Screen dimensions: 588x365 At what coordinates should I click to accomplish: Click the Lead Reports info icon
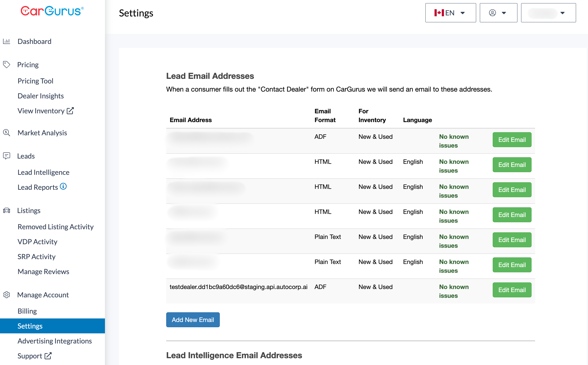pyautogui.click(x=63, y=186)
